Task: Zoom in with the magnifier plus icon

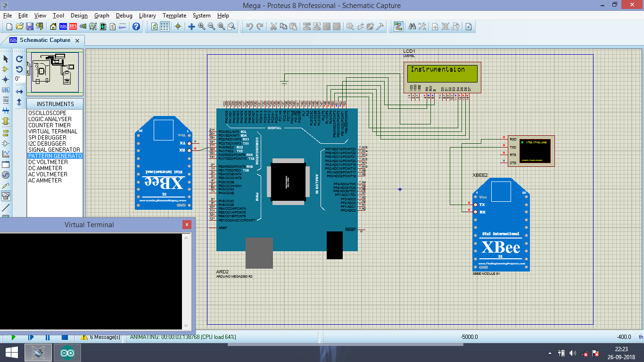Action: click(201, 26)
